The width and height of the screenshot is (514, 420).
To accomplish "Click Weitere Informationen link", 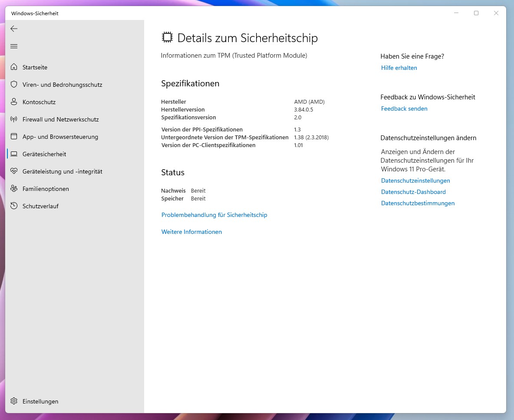I will [x=191, y=232].
